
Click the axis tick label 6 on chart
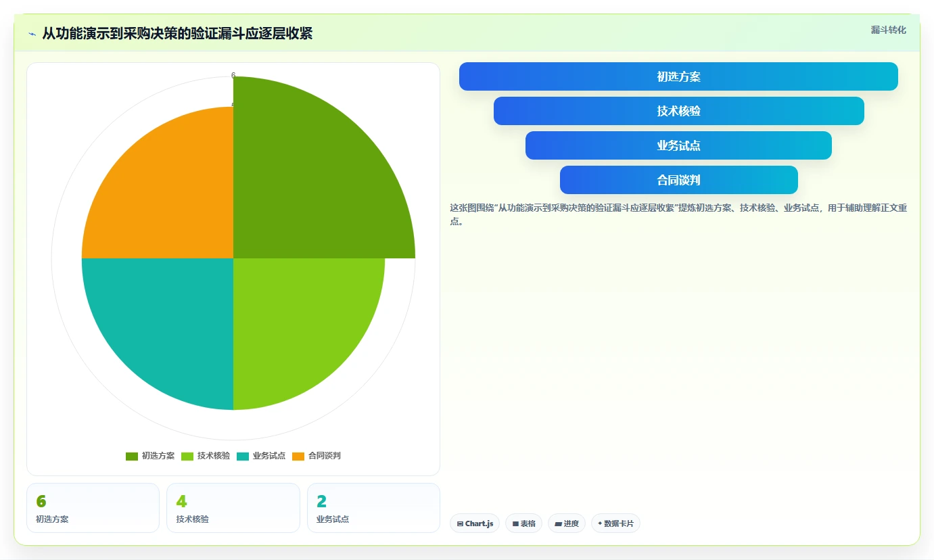[x=233, y=75]
